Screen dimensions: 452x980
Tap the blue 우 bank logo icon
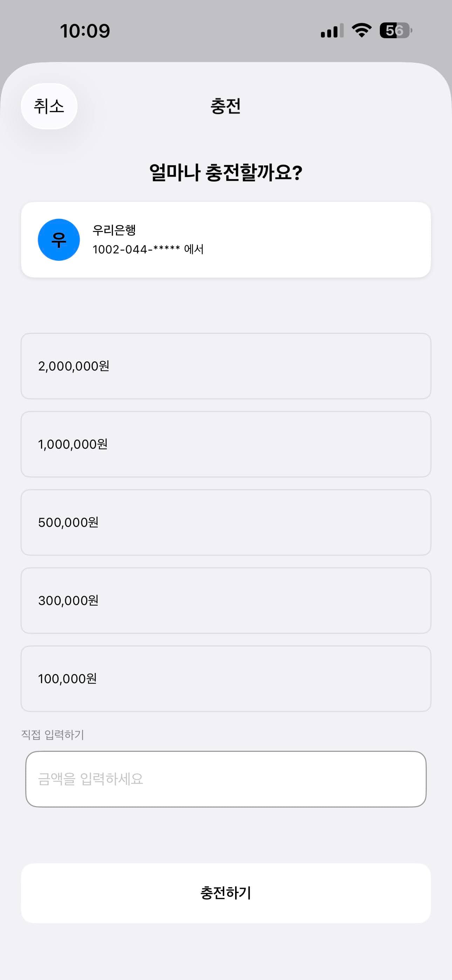click(x=59, y=240)
